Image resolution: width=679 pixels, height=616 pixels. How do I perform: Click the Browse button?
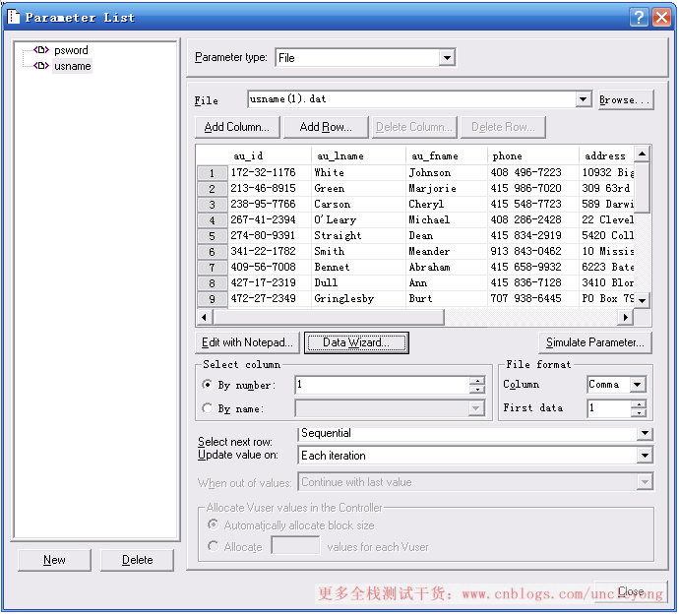(x=625, y=100)
